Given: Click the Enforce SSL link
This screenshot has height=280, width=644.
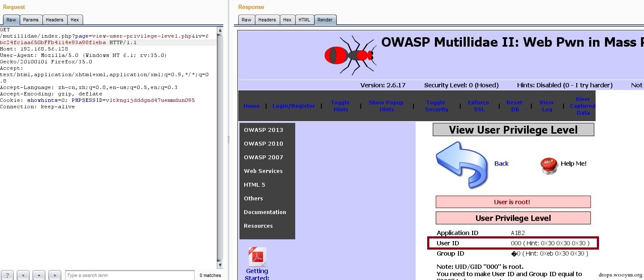Looking at the screenshot, I should click(x=478, y=106).
